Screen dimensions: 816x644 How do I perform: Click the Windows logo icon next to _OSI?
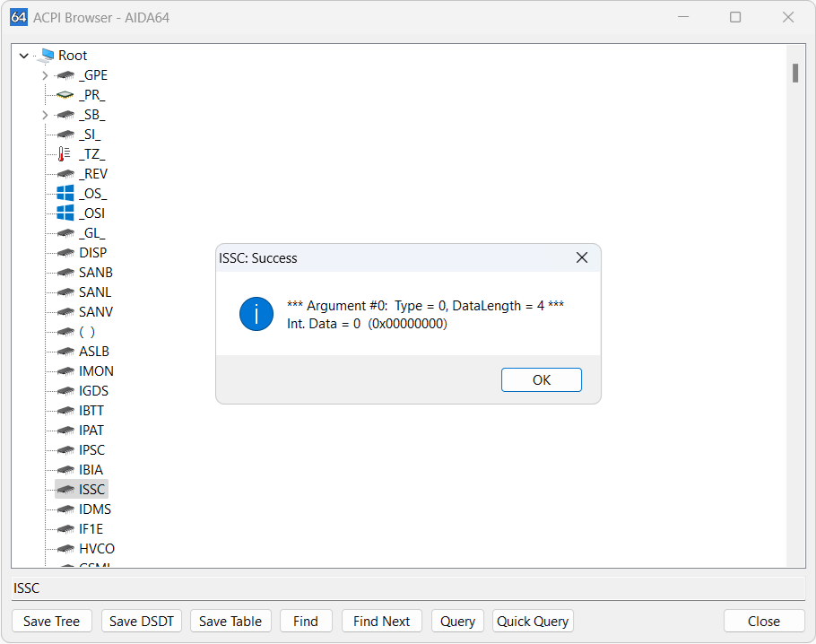point(65,213)
